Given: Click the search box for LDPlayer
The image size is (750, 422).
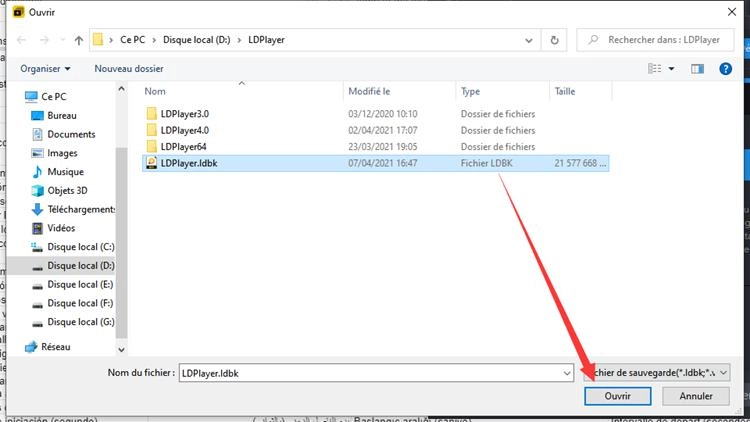Looking at the screenshot, I should (655, 40).
